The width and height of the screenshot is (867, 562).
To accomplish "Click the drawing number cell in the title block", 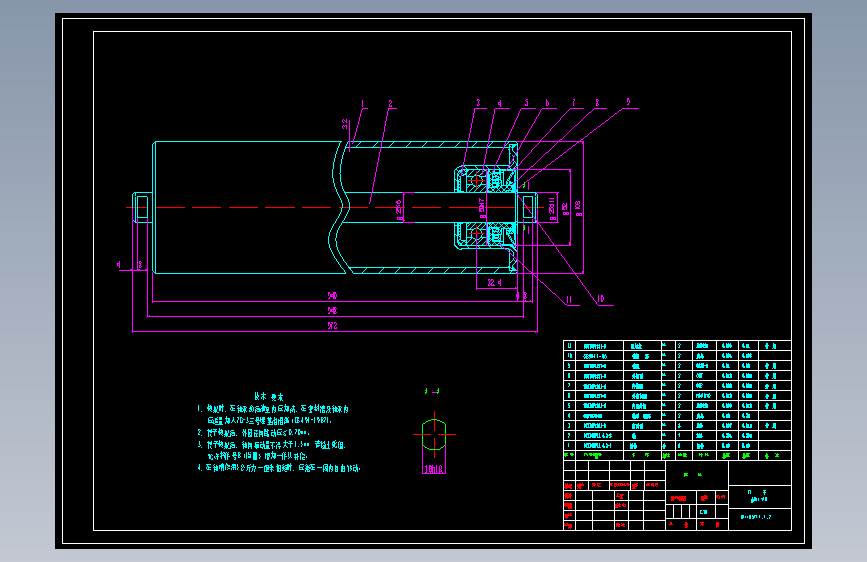I will coord(760,517).
